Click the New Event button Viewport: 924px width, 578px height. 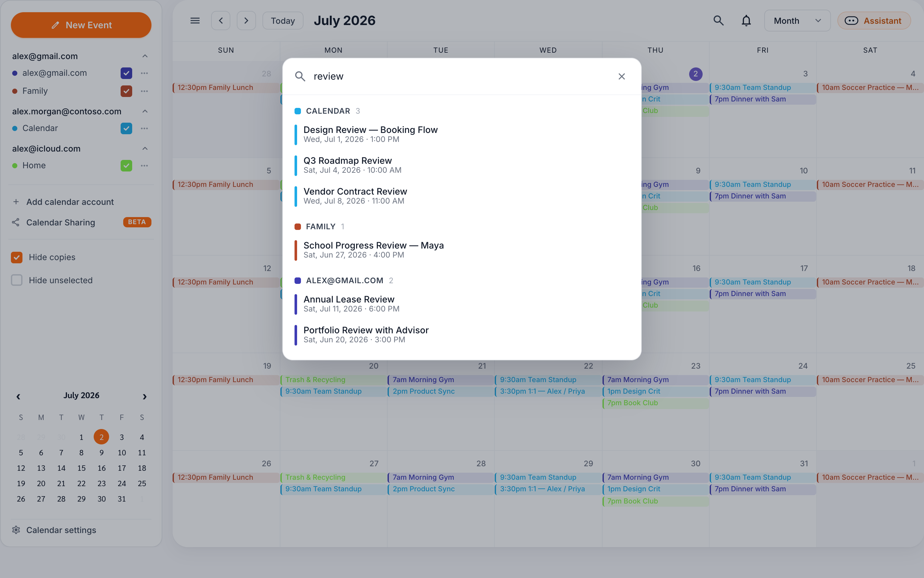coord(81,25)
